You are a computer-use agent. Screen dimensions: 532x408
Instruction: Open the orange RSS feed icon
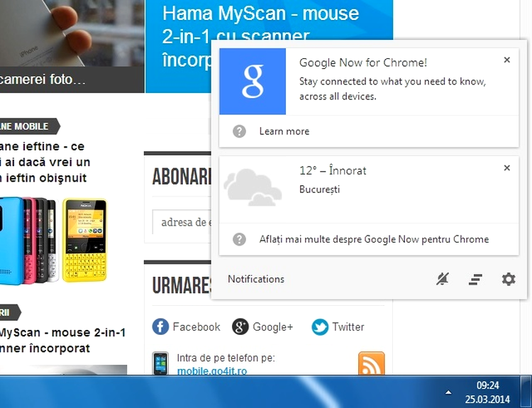click(x=372, y=363)
